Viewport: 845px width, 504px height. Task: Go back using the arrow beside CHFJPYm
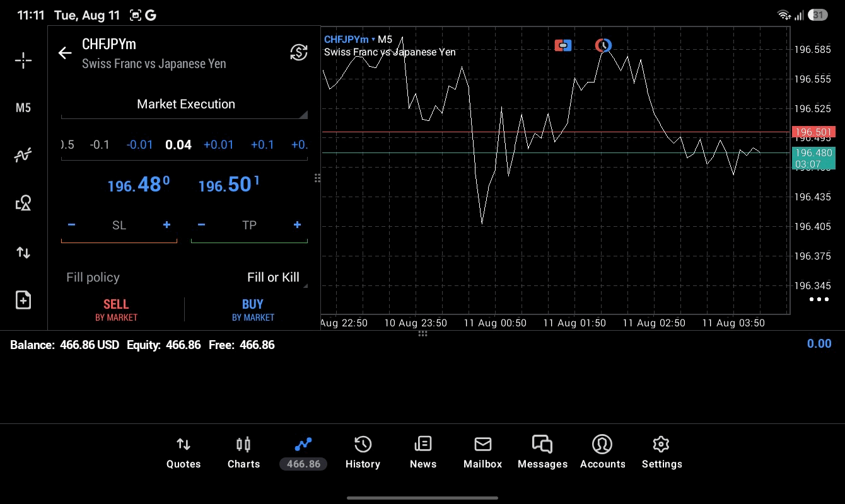(65, 53)
